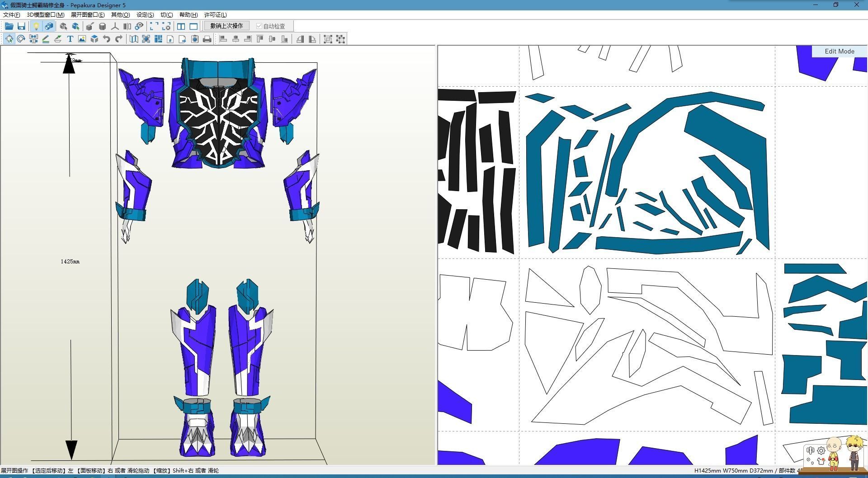Click the print preview page icon
This screenshot has width=868, height=478.
click(x=195, y=39)
